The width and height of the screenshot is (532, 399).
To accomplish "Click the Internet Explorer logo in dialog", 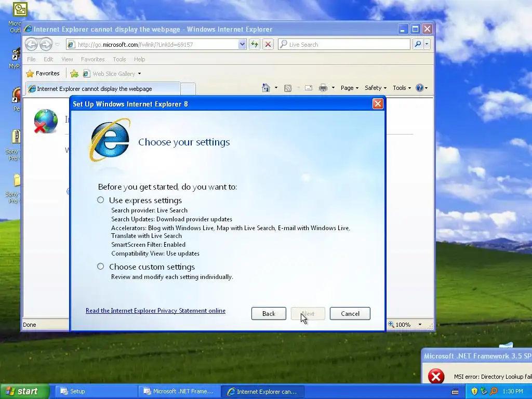I will (109, 140).
